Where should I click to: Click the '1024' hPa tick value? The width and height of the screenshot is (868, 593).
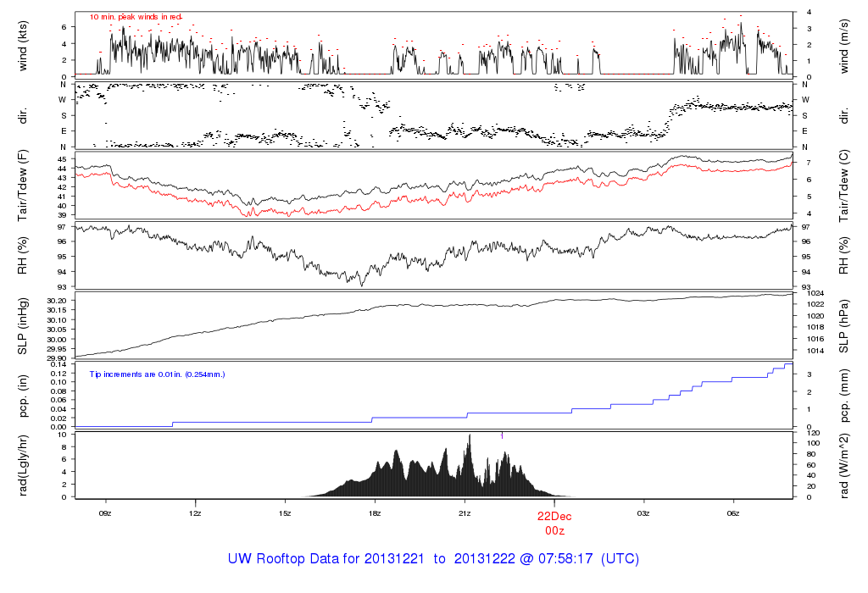click(816, 293)
